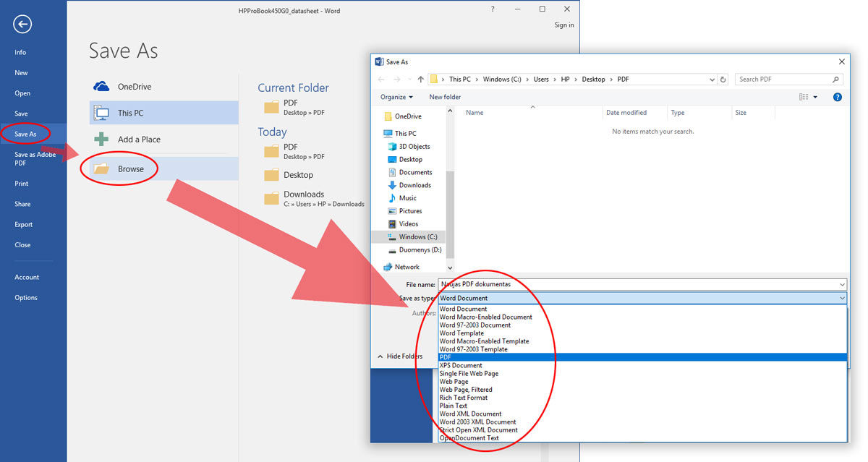This screenshot has height=462, width=868.
Task: Click the File name text field
Action: pyautogui.click(x=643, y=285)
